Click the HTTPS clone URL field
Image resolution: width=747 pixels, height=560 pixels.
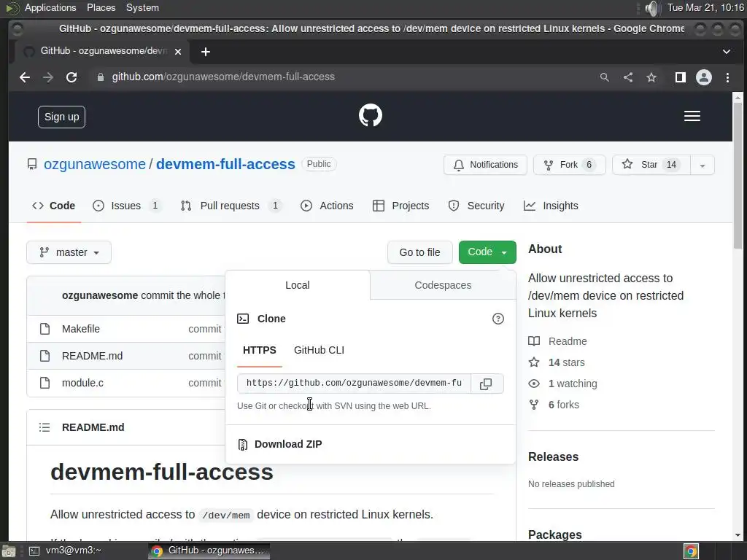click(354, 384)
